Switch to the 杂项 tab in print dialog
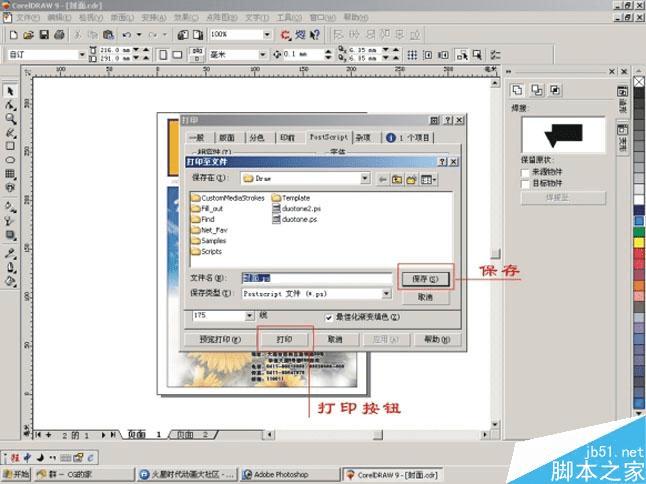This screenshot has height=484, width=646. tap(363, 138)
